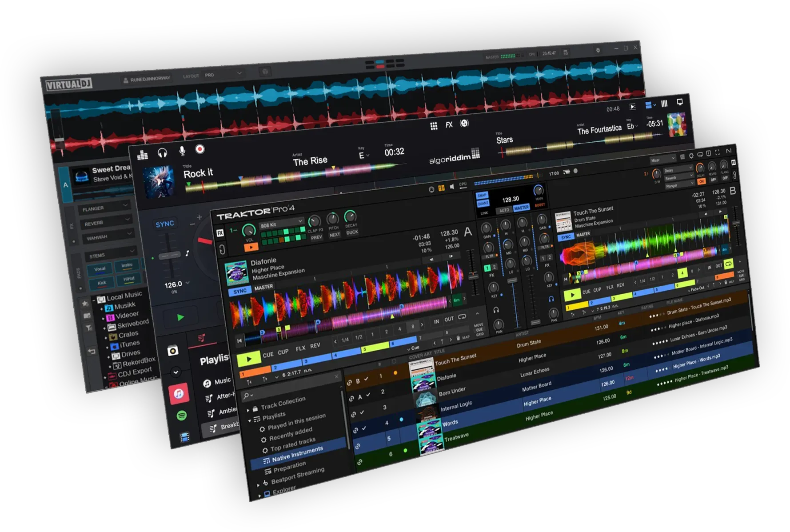Toggle Traktor fullscreen icon
Viewport: 790px width, 532px height.
coord(717,153)
